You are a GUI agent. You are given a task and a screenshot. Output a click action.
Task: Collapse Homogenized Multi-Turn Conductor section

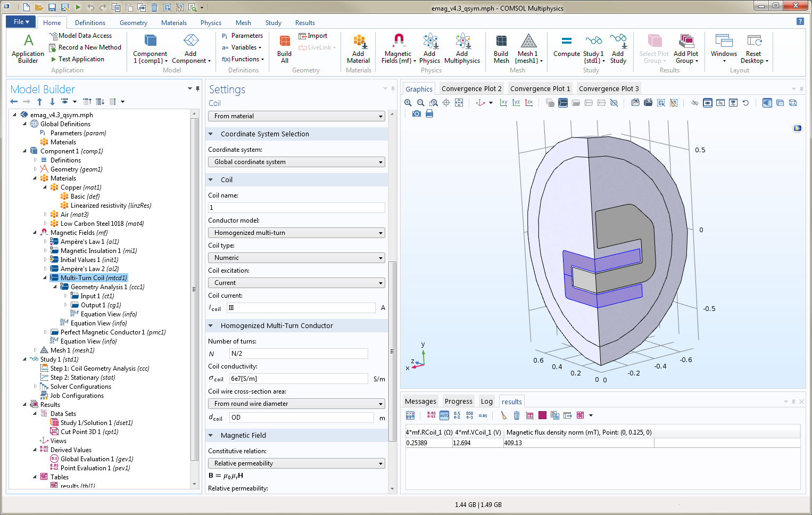[211, 326]
